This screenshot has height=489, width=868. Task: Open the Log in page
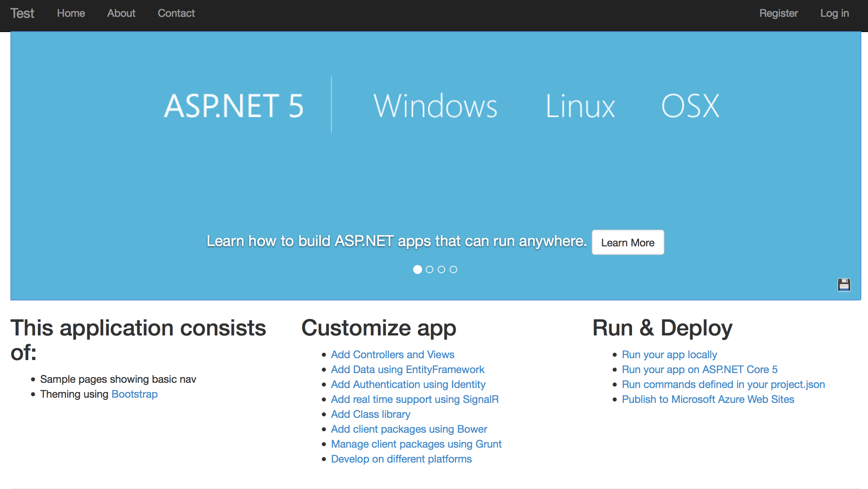point(834,13)
